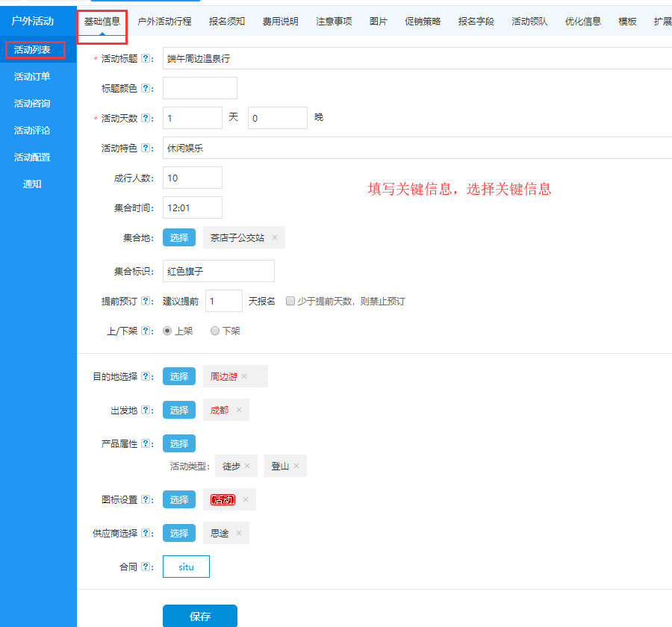This screenshot has width=672, height=627.
Task: Remove 茶店子公交站 meeting place tag
Action: 275,238
